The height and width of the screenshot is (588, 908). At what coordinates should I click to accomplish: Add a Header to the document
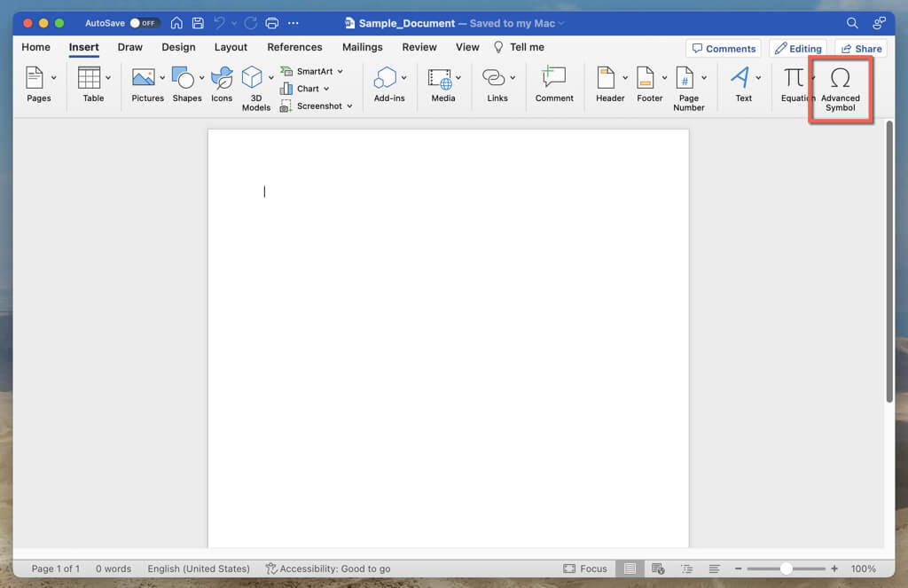tap(610, 84)
